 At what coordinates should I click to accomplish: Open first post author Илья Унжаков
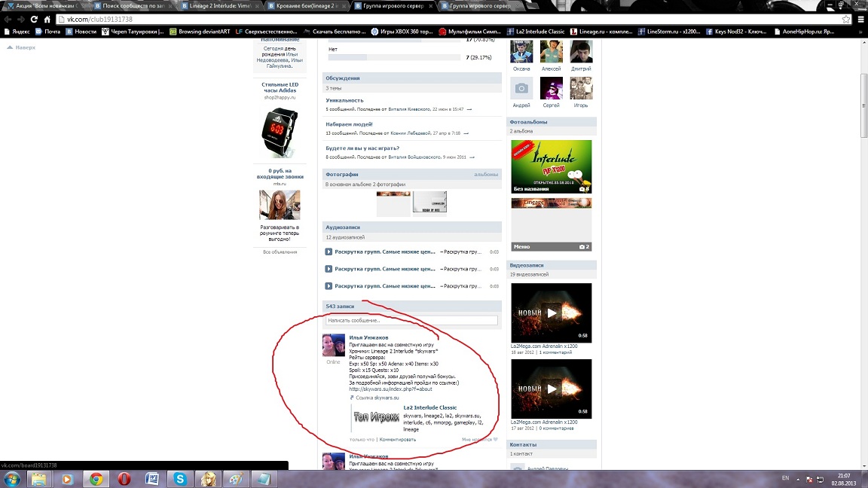[368, 337]
